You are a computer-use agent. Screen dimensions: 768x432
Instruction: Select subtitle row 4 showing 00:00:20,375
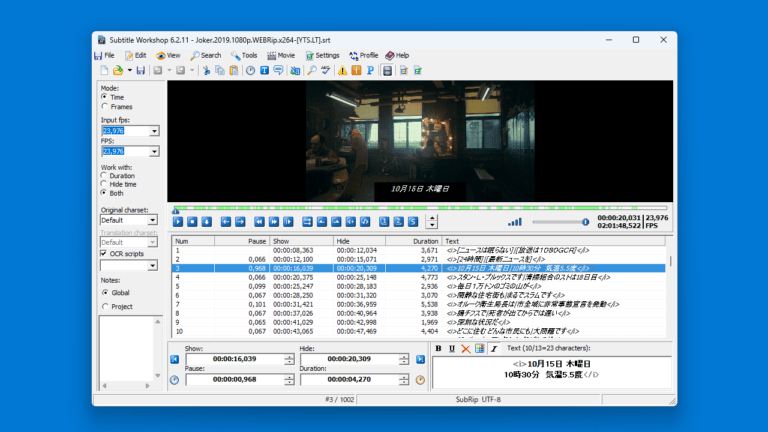[x=419, y=277]
